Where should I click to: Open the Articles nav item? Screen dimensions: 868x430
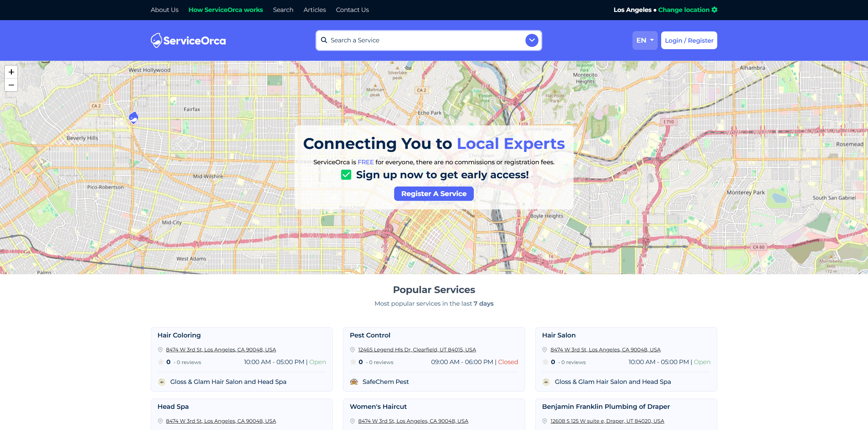pos(315,10)
